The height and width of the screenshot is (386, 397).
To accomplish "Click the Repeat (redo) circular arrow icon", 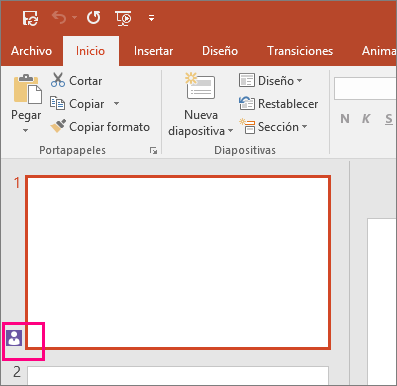I will [94, 17].
